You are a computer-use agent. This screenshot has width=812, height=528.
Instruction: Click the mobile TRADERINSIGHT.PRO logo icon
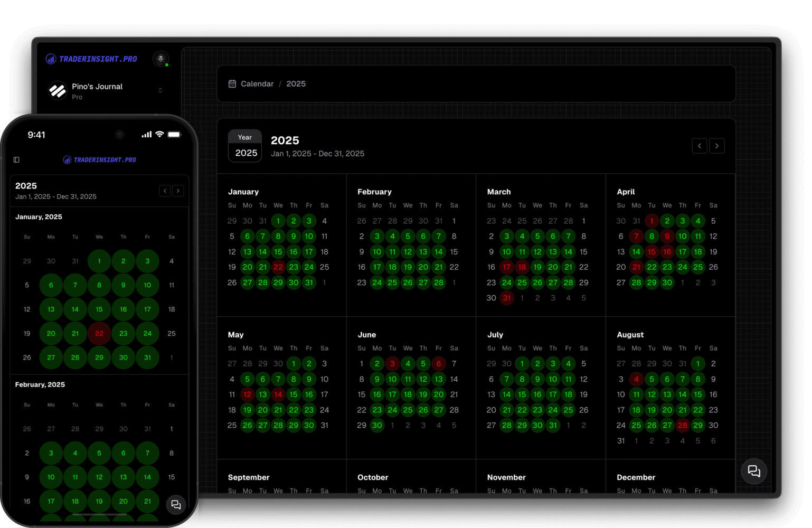pyautogui.click(x=67, y=159)
